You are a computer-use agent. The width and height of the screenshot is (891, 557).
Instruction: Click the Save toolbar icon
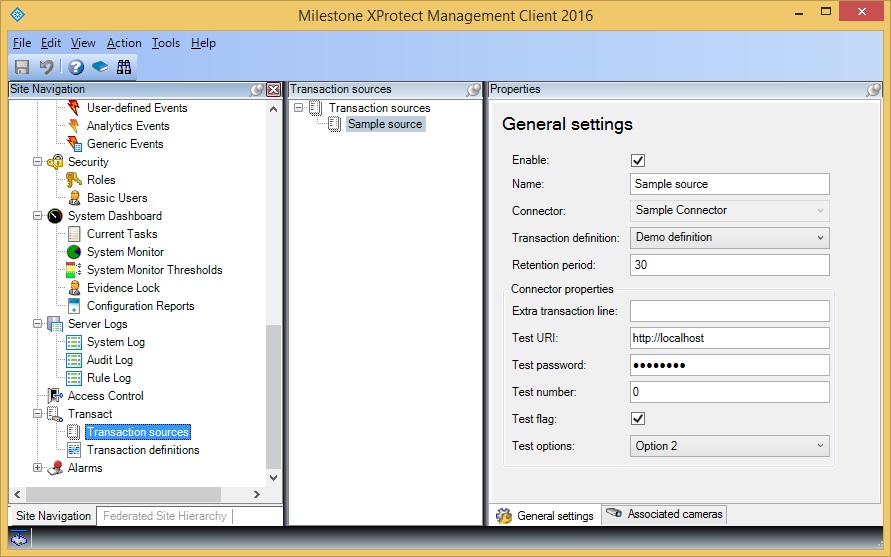(x=22, y=67)
